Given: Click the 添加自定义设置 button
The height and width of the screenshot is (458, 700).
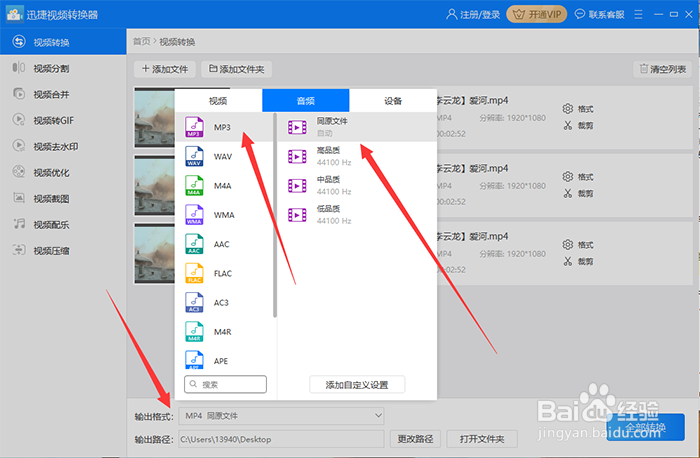Looking at the screenshot, I should click(357, 385).
